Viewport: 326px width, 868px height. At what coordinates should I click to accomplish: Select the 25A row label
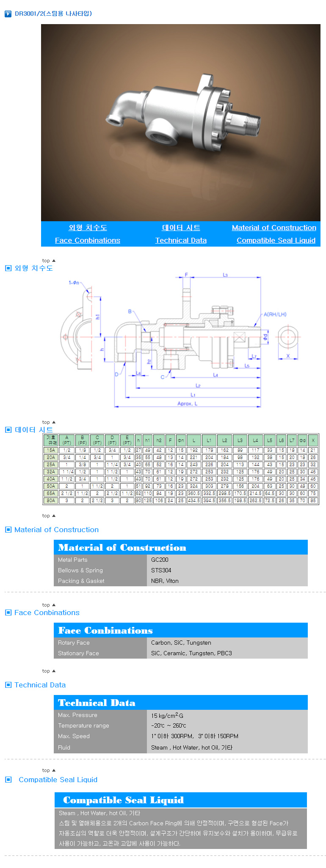tap(51, 464)
